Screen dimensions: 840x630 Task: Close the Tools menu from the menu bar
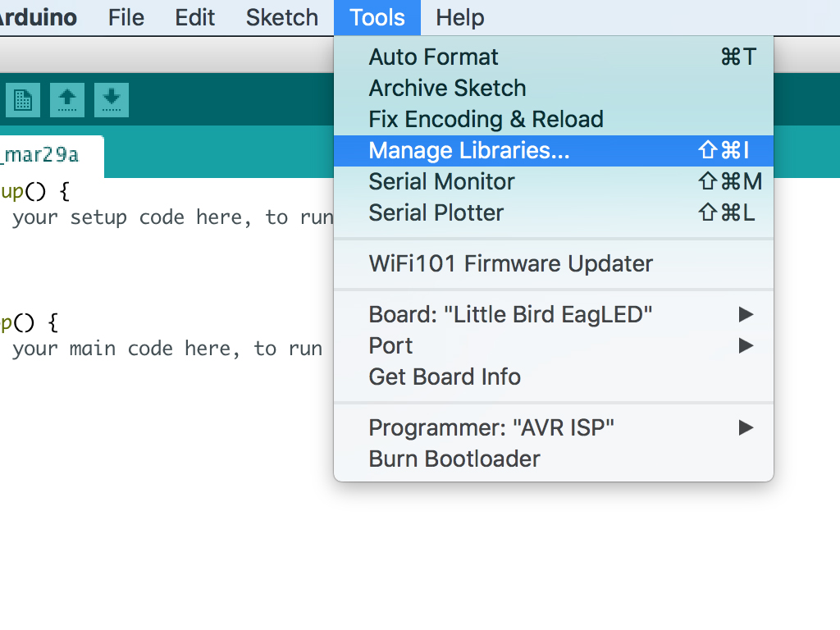coord(377,18)
